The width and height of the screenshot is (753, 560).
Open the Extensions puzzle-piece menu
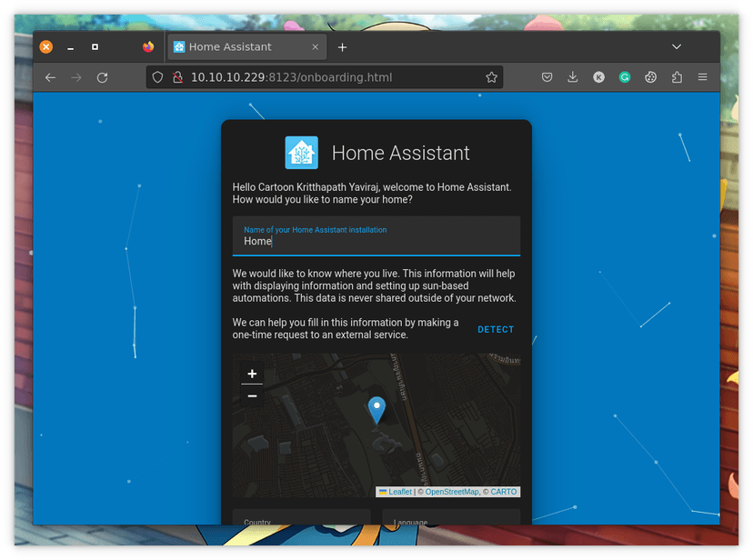(677, 78)
